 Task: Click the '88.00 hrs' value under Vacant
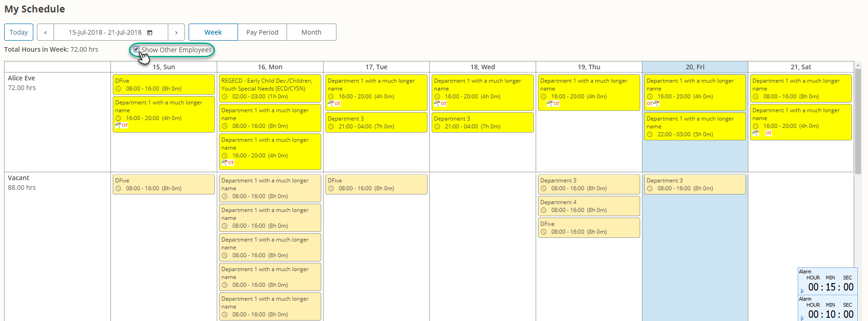point(22,188)
